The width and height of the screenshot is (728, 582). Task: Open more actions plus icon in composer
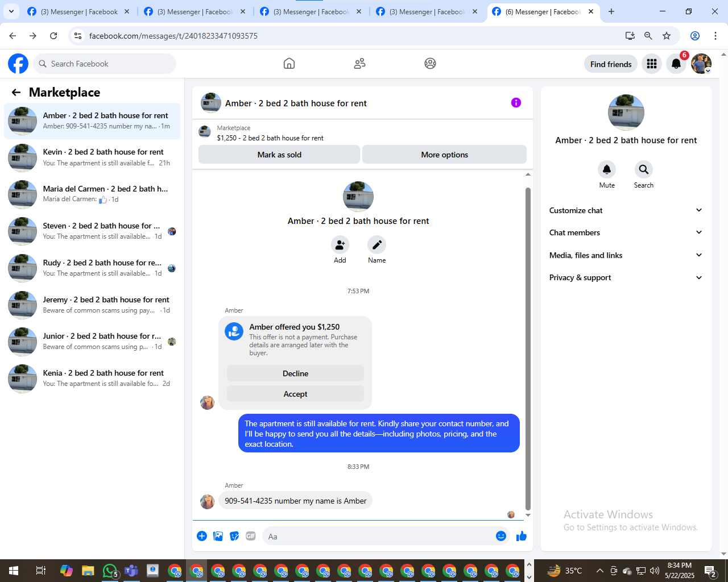tap(202, 536)
